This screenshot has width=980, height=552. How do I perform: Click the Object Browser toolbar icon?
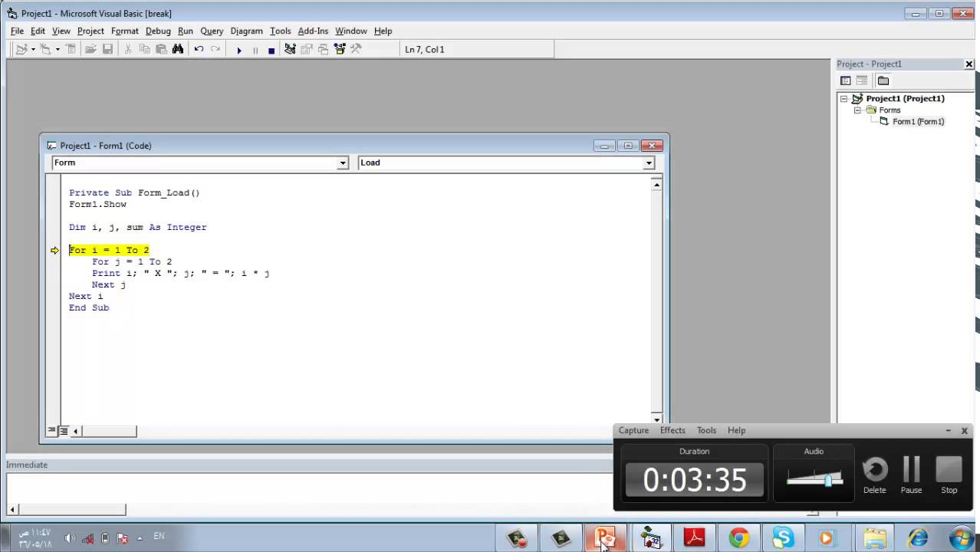pyautogui.click(x=340, y=49)
